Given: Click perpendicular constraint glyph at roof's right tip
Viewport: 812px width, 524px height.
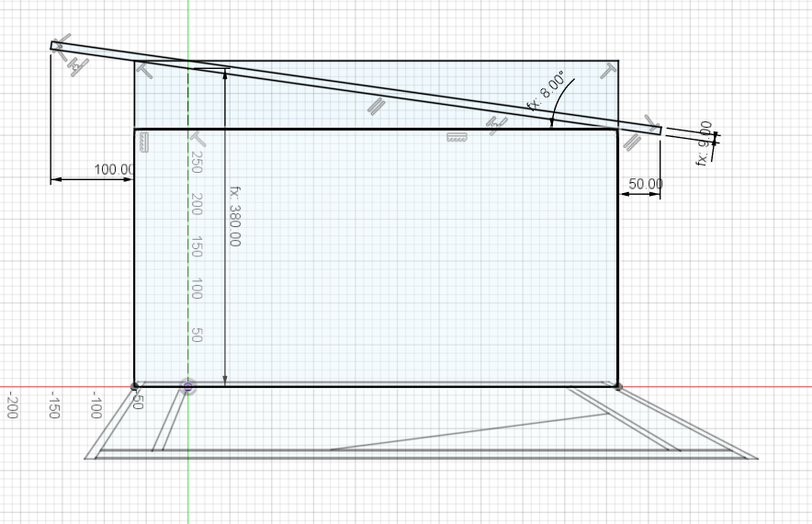Looking at the screenshot, I should pyautogui.click(x=652, y=124).
